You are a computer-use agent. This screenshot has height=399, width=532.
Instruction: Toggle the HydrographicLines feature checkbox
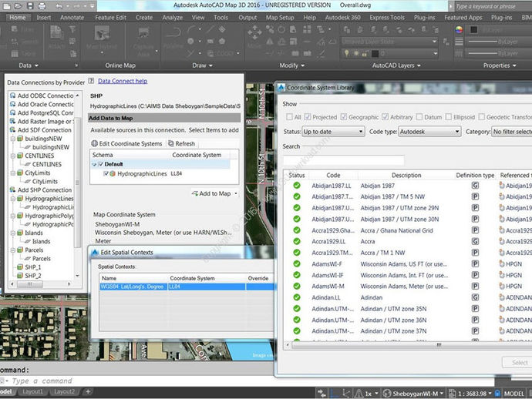(x=106, y=173)
